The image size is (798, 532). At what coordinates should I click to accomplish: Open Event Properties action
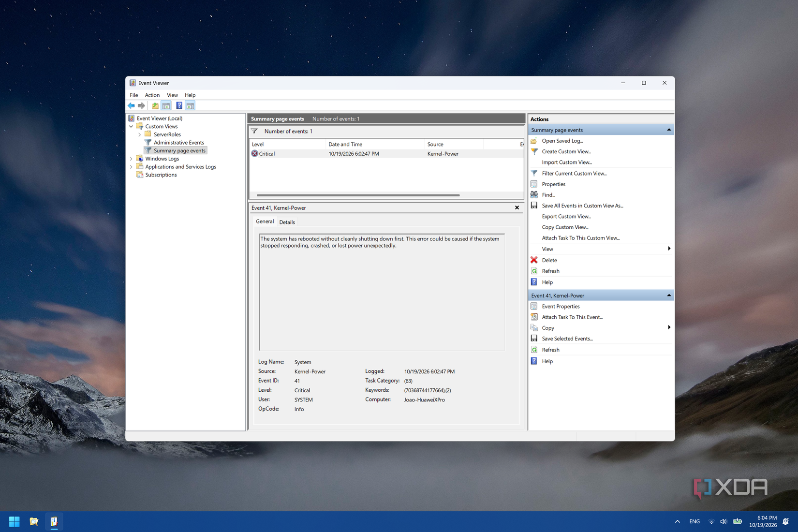(561, 306)
